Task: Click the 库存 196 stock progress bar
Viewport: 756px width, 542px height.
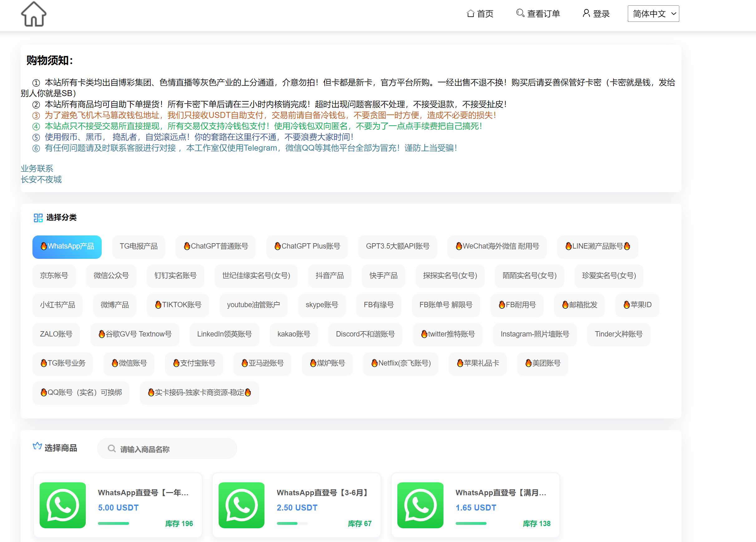Action: click(113, 524)
